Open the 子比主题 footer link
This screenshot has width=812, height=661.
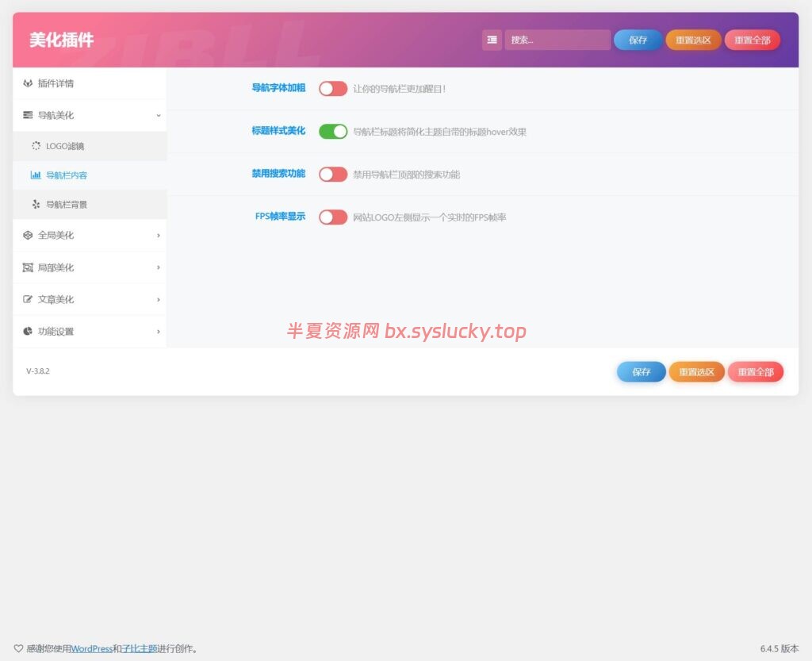pos(140,648)
